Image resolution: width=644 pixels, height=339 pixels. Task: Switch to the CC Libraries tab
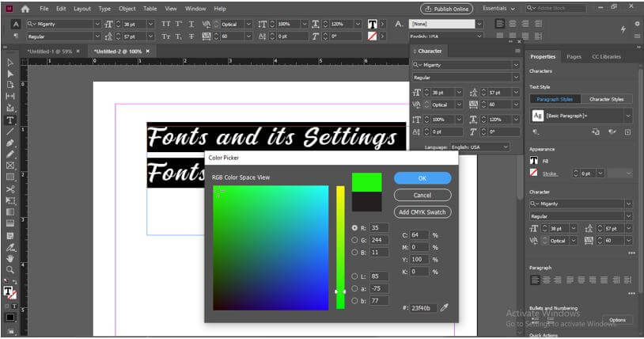click(x=604, y=57)
